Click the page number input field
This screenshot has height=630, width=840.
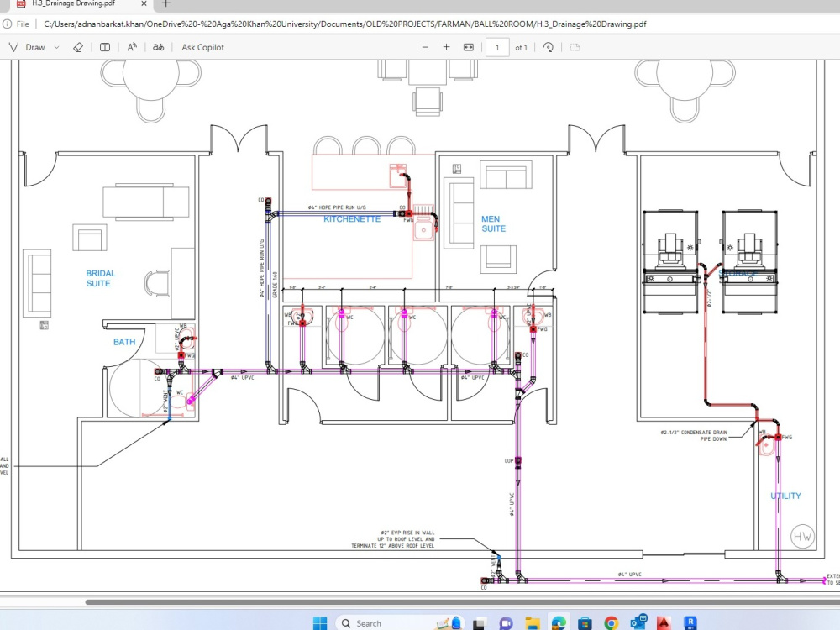[x=497, y=47]
